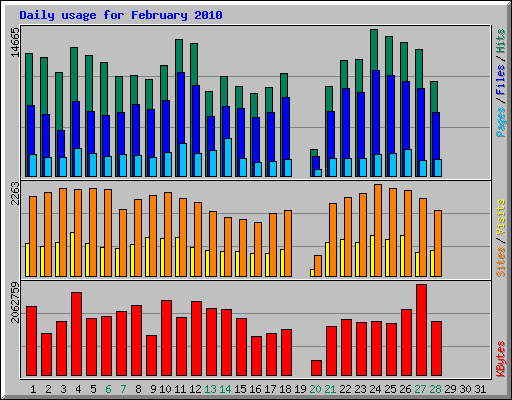Click the red KBytes bar for day 10

click(x=166, y=338)
